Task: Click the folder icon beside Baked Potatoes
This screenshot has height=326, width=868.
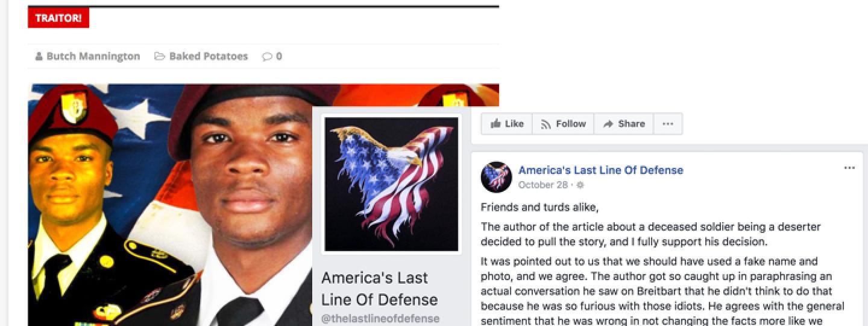Action: [x=160, y=56]
